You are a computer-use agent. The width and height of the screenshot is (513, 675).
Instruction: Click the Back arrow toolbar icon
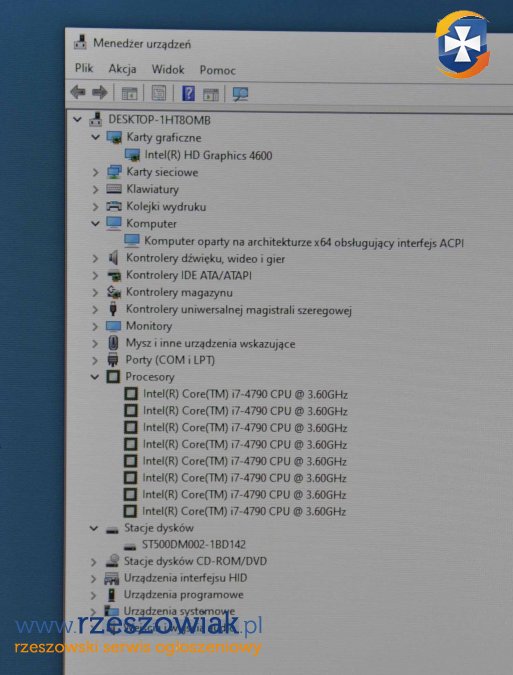tap(78, 92)
